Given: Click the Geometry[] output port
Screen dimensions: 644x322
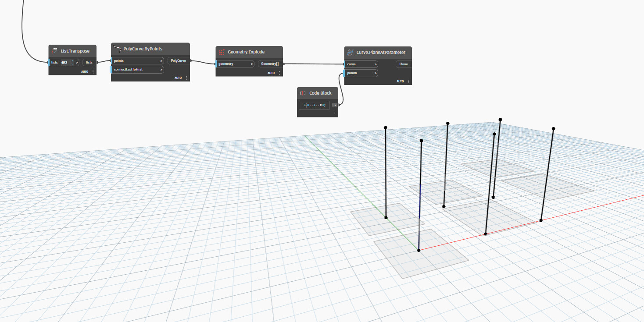Looking at the screenshot, I should pos(270,64).
